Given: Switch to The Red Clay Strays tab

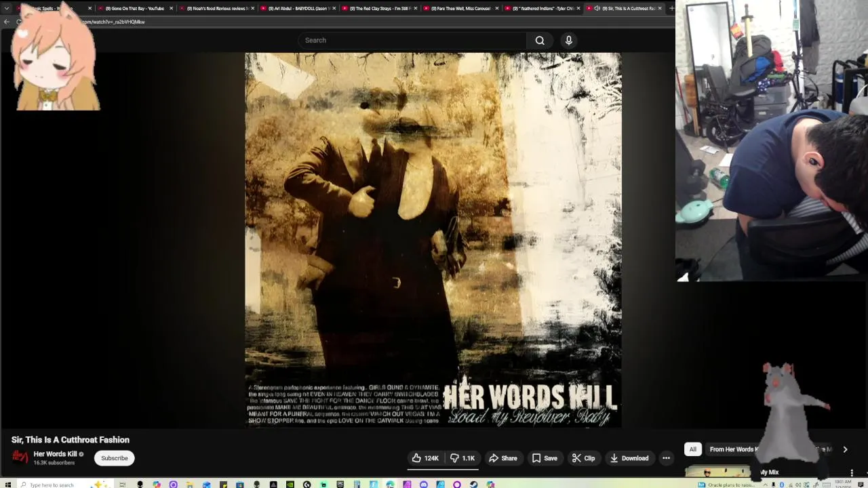Looking at the screenshot, I should click(378, 8).
